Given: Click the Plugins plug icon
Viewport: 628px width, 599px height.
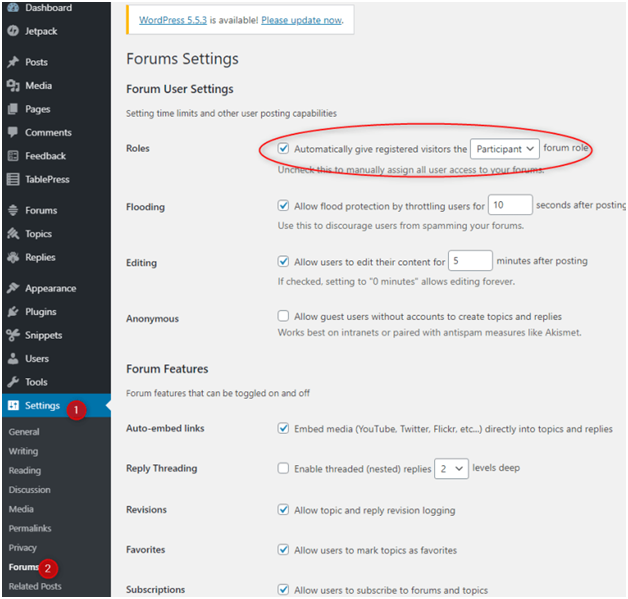Looking at the screenshot, I should [x=13, y=312].
